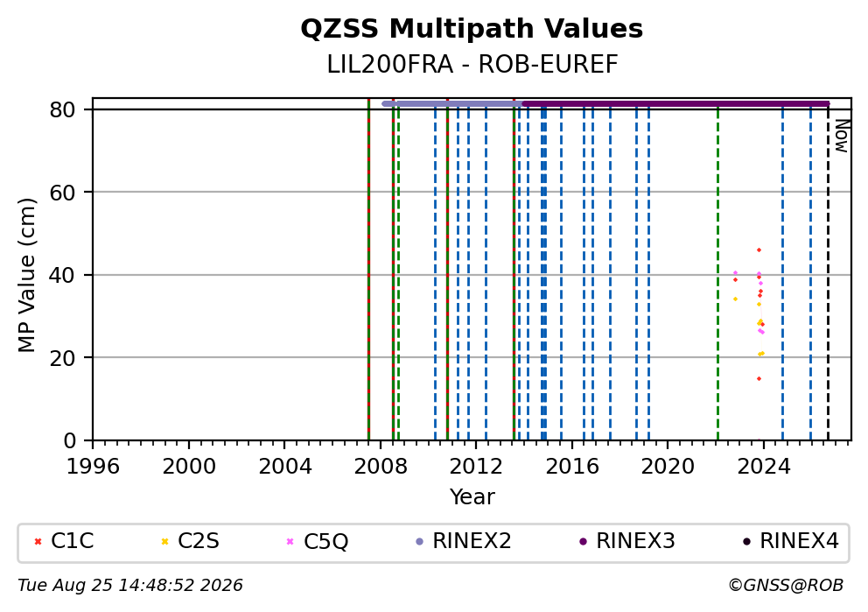The image size is (868, 612).
Task: Click the x-axis tick label 2024
Action: (763, 467)
